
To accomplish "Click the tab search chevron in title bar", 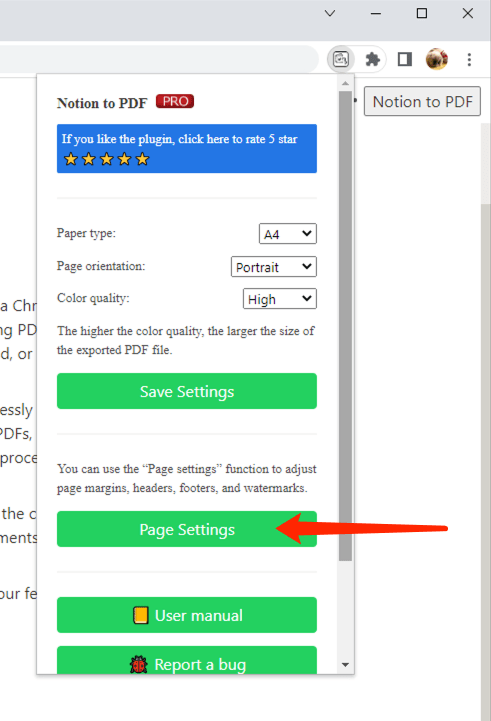I will coord(330,13).
